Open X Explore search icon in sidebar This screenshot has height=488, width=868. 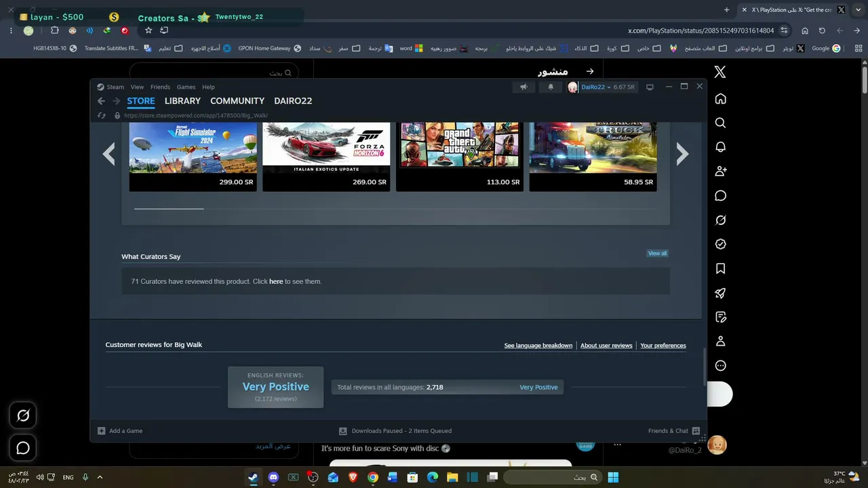point(720,123)
